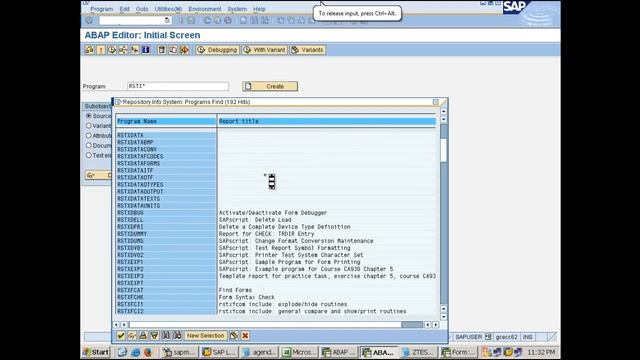Image resolution: width=640 pixels, height=360 pixels.
Task: Click the green Enter checkmark in standard toolbar
Action: 89,20
